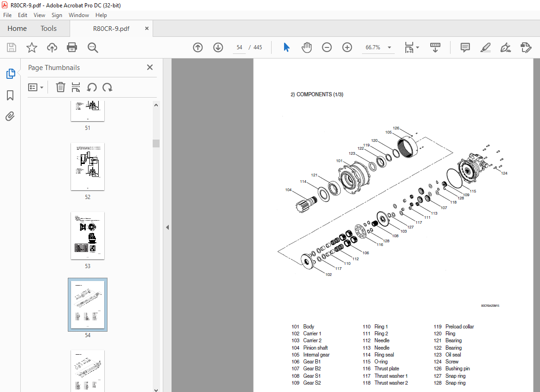Select page 51 thumbnail
540x392 pixels.
coord(88,111)
